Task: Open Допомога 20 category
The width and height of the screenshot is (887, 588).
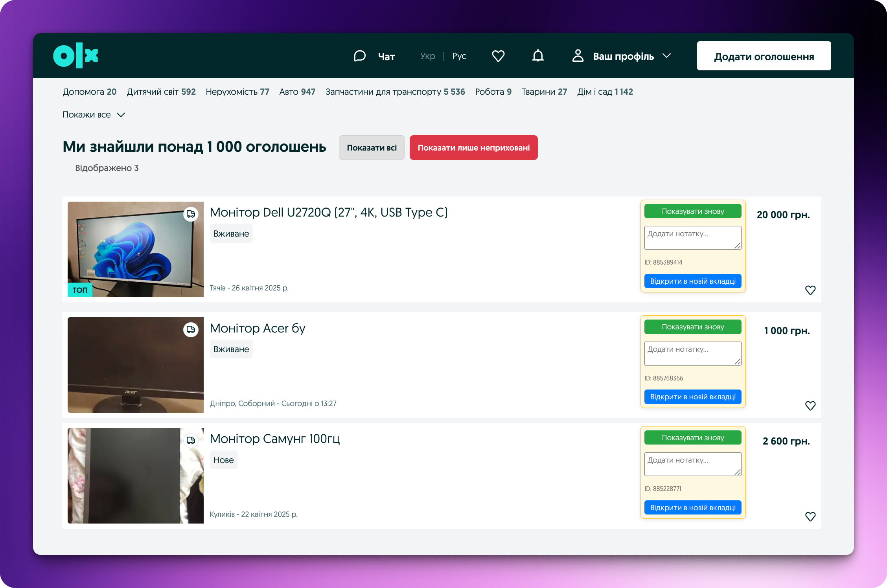Action: point(90,92)
